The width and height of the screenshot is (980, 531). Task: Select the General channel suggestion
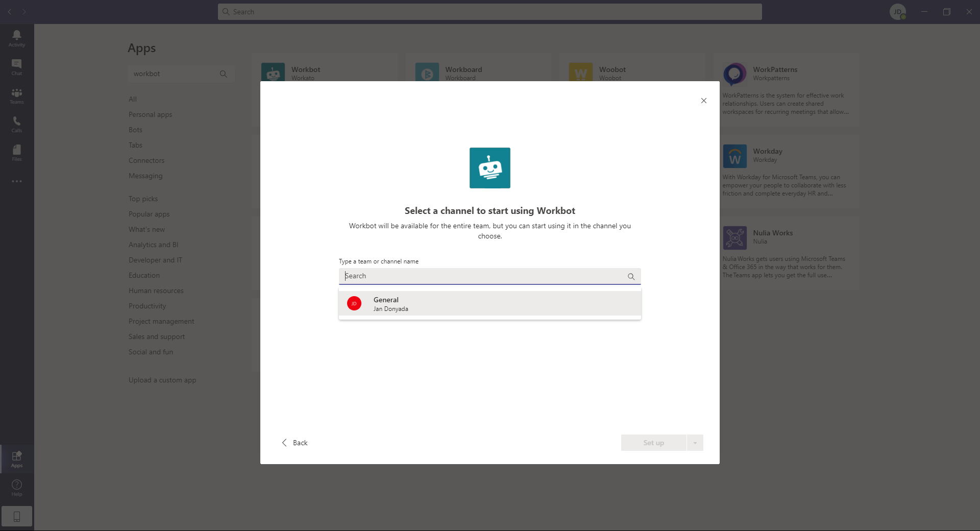point(489,304)
